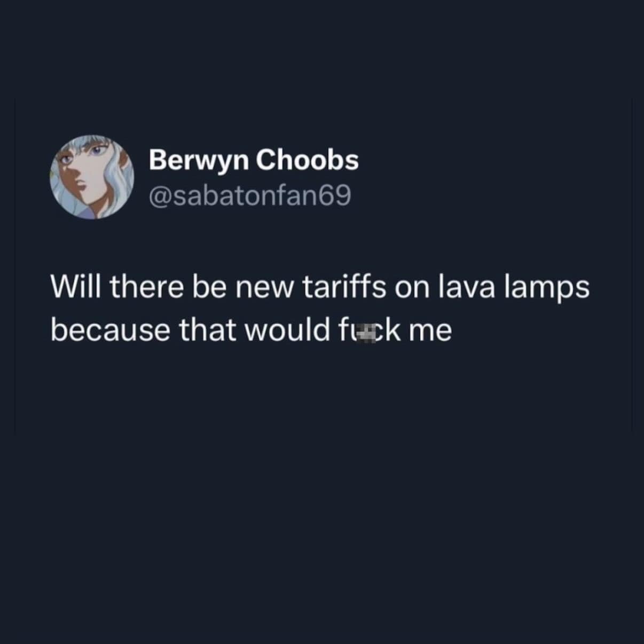Open the anime character profile avatar
This screenshot has width=644, height=644.
coord(92,177)
